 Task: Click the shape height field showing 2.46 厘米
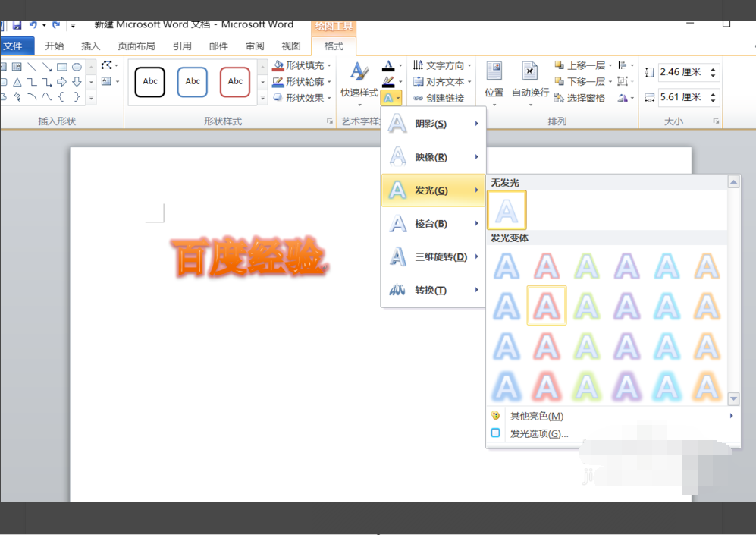(681, 72)
